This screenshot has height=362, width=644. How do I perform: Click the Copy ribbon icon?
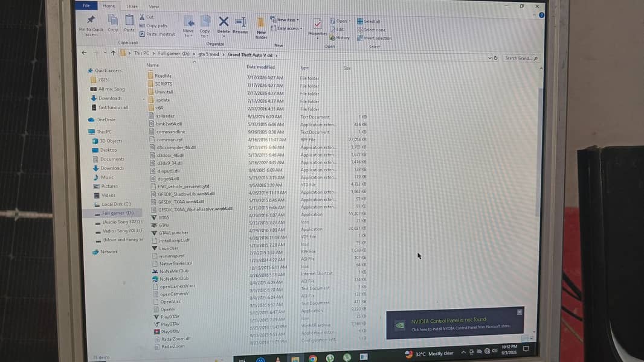112,20
